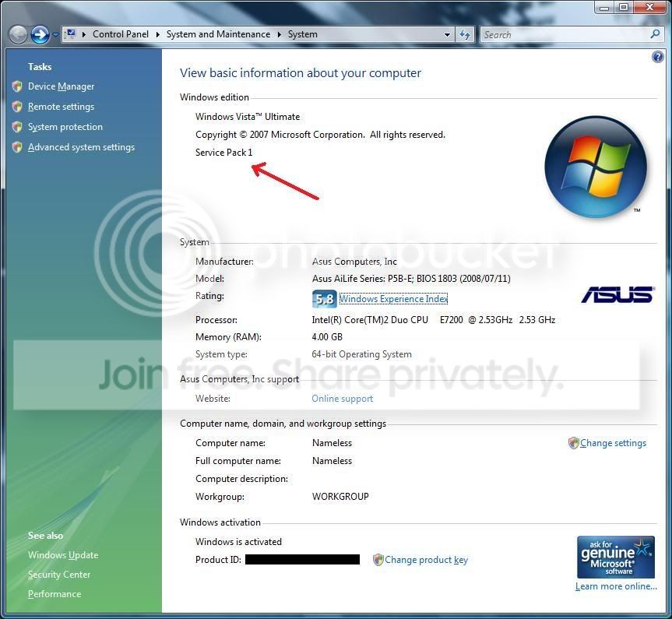Screen dimensions: 672x619
Task: Open Remote settings task link
Action: point(61,107)
